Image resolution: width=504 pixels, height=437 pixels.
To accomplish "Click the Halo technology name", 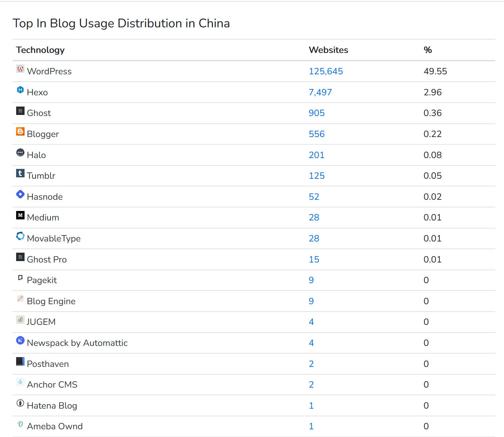I will 36,155.
